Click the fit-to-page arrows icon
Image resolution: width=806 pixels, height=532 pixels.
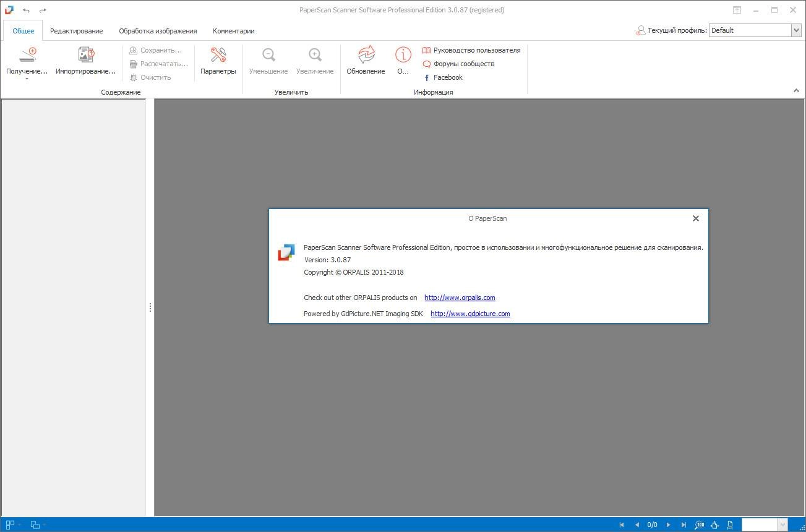click(714, 525)
